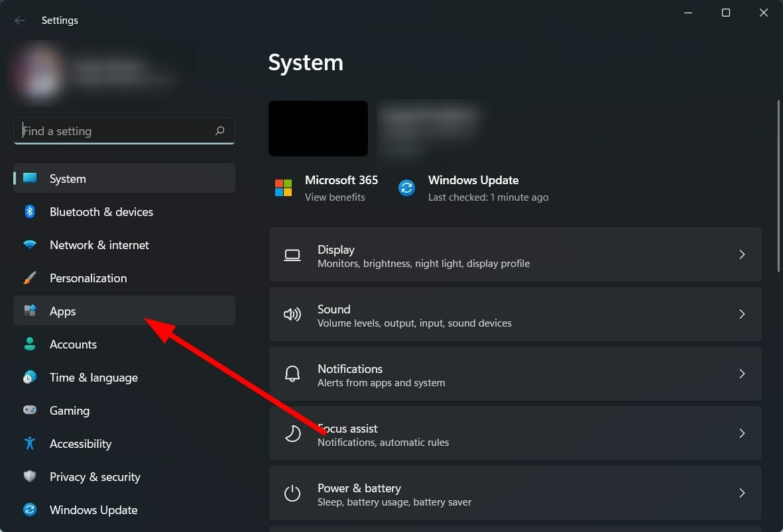
Task: Click the Microsoft 365 colored grid icon
Action: pyautogui.click(x=283, y=187)
